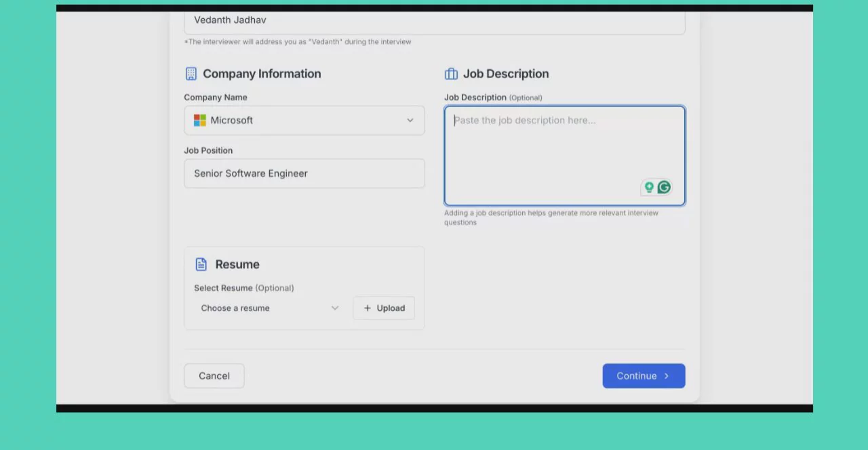Click the arrow icon on Continue button
The image size is (868, 450).
tap(667, 376)
